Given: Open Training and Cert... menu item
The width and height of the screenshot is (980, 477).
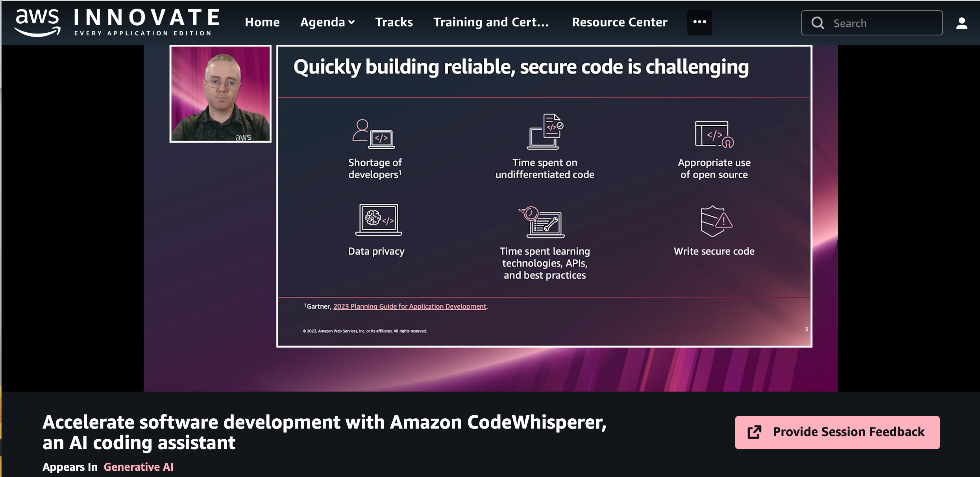Looking at the screenshot, I should 491,22.
